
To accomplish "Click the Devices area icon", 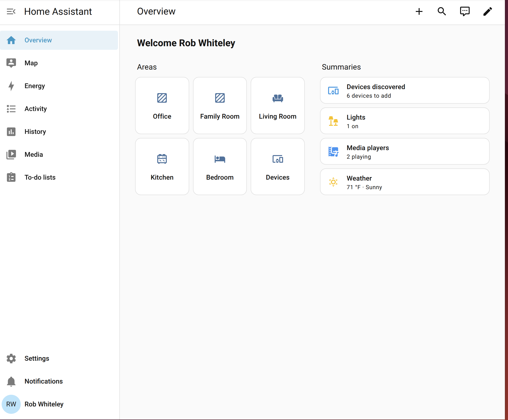I will [x=277, y=159].
